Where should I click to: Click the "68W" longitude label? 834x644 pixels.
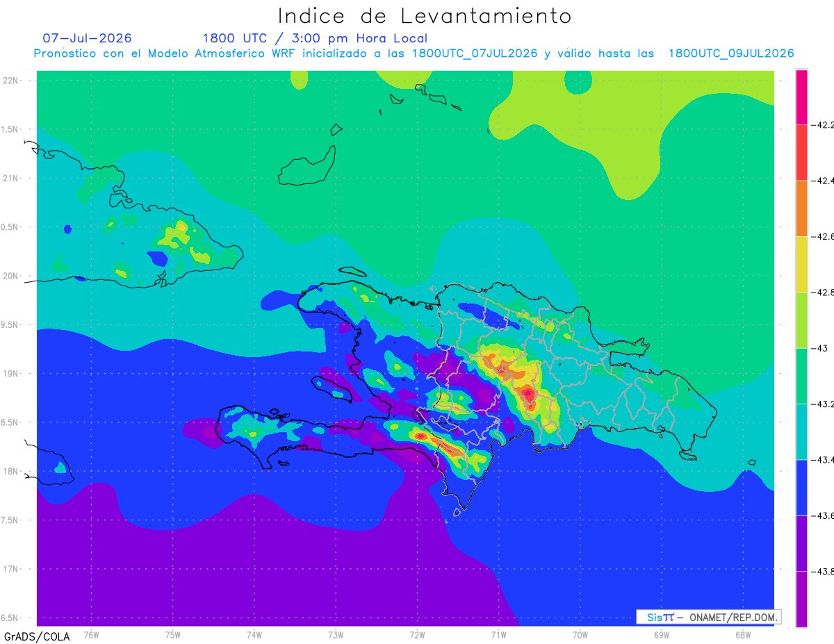click(x=743, y=635)
